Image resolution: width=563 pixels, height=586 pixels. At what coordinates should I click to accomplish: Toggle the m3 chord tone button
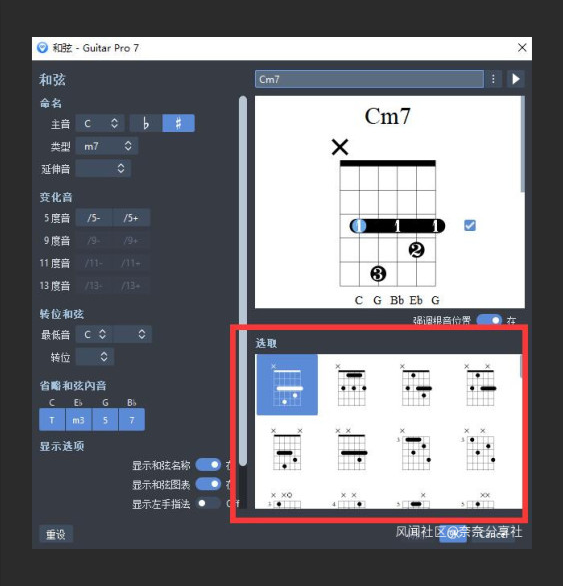(79, 420)
